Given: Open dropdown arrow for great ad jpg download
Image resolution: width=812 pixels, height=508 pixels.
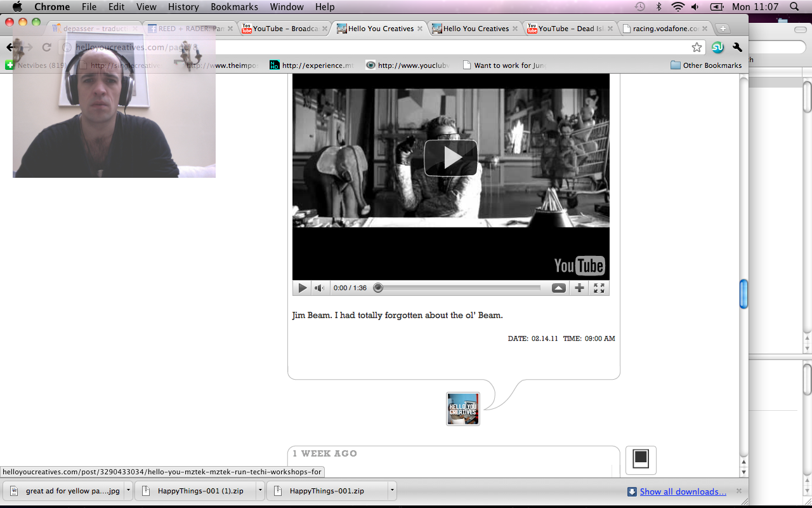Looking at the screenshot, I should (129, 491).
